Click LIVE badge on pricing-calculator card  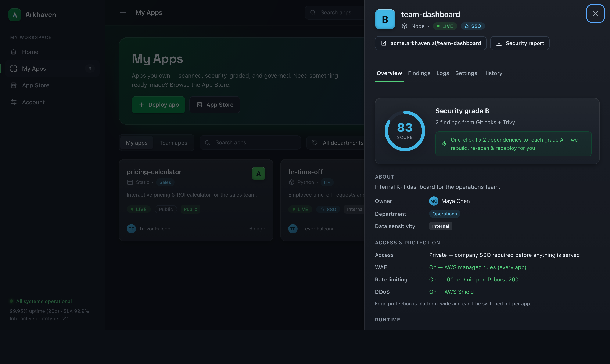coord(139,209)
